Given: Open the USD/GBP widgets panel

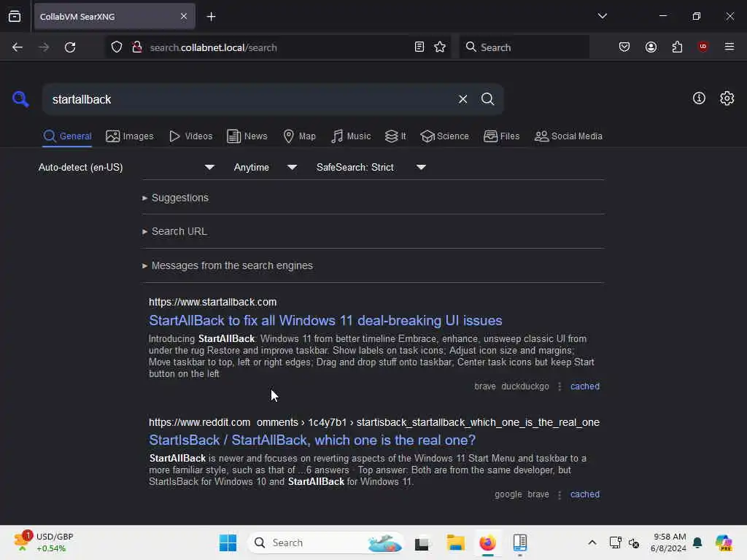Looking at the screenshot, I should 44,542.
